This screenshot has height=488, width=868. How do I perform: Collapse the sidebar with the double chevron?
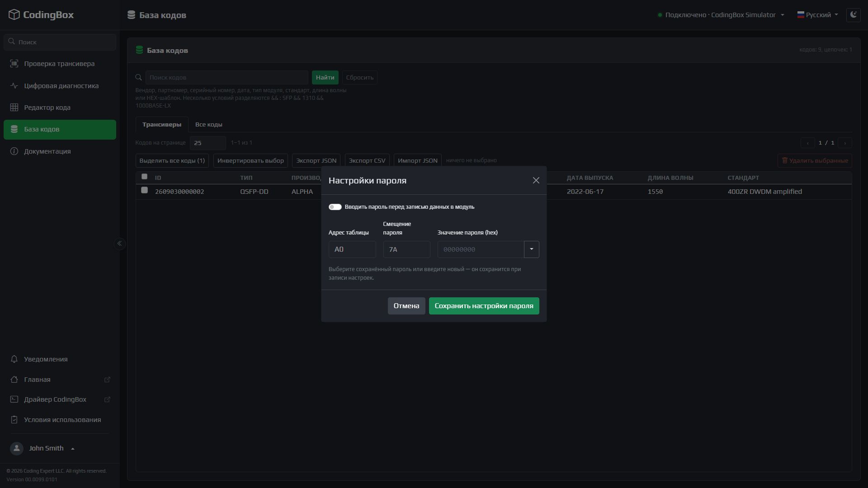click(x=119, y=244)
